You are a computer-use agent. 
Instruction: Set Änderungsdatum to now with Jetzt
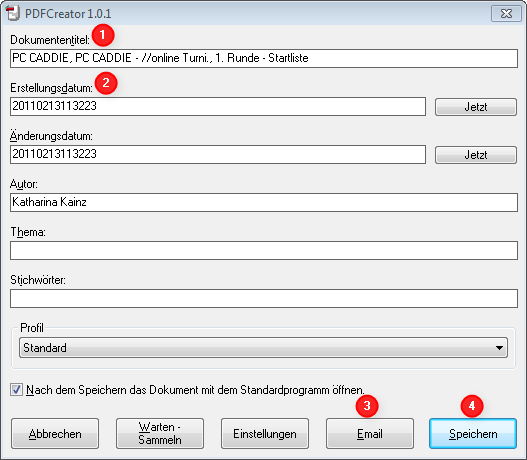476,155
